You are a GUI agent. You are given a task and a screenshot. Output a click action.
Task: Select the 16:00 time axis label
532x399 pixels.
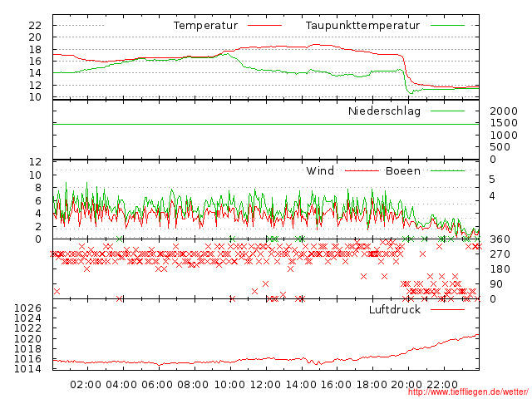[337, 384]
